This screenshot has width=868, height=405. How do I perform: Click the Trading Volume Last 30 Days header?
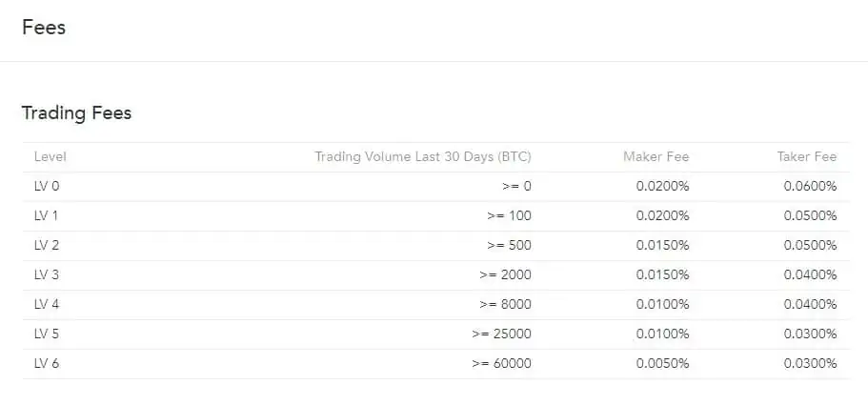click(423, 156)
